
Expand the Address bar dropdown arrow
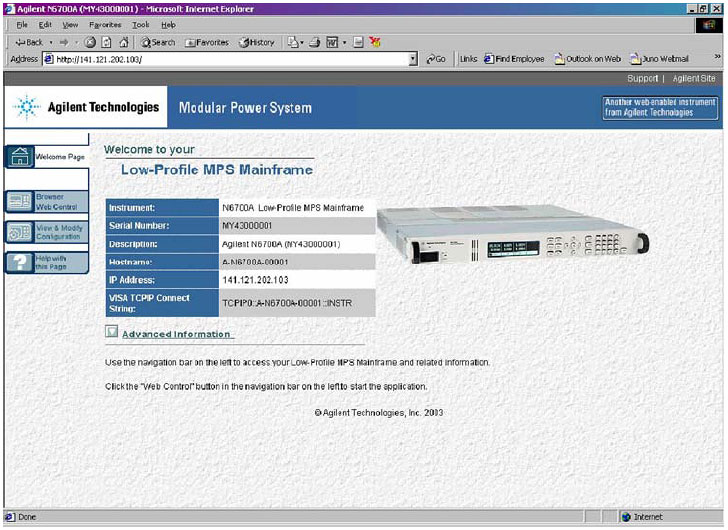click(413, 59)
